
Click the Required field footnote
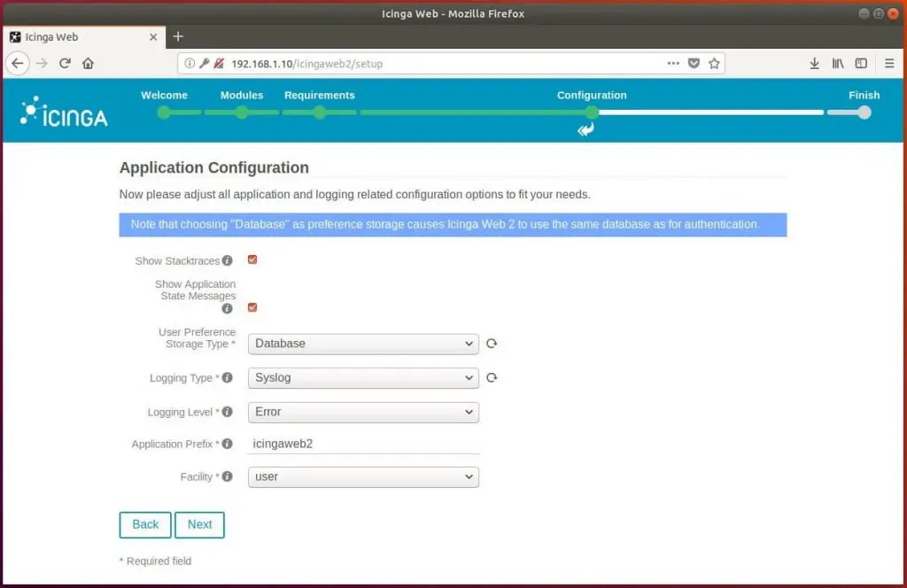point(155,561)
